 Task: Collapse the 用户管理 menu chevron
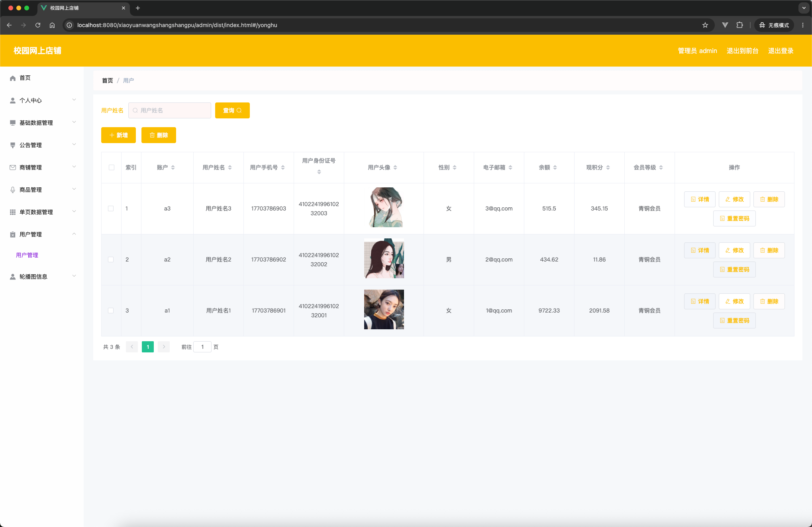pos(74,234)
